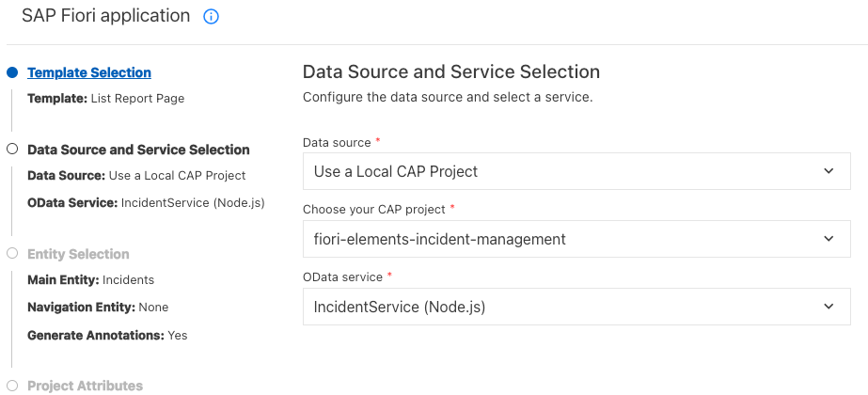Viewport: 868px width, 395px height.
Task: Expand the fiori-elements-incident-management project dropdown
Action: click(569, 239)
